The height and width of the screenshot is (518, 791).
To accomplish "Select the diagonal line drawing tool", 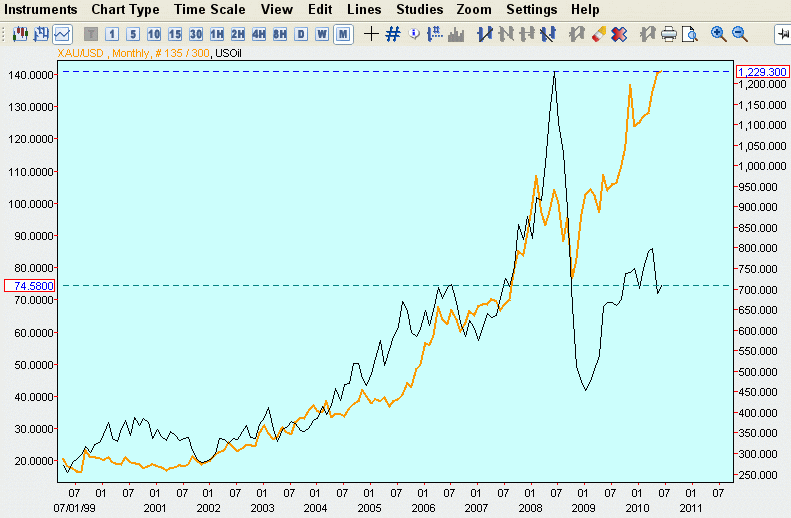I will pyautogui.click(x=548, y=34).
